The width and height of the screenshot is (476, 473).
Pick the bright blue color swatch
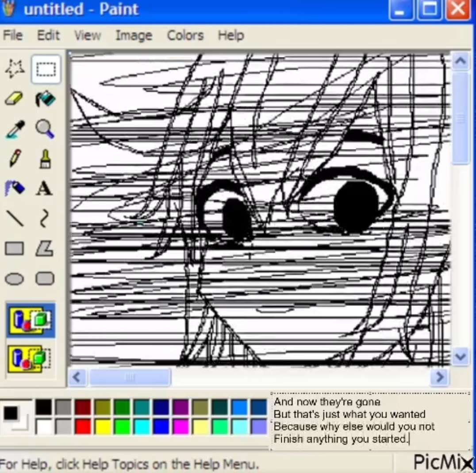[x=161, y=426]
